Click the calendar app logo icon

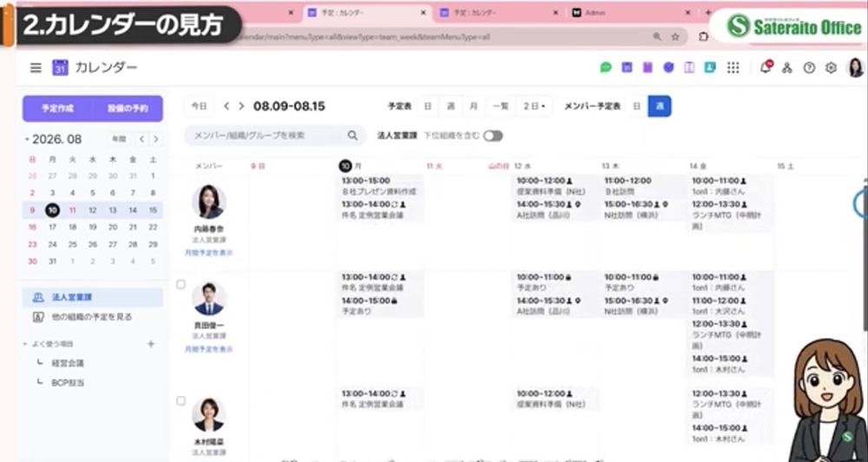click(60, 68)
